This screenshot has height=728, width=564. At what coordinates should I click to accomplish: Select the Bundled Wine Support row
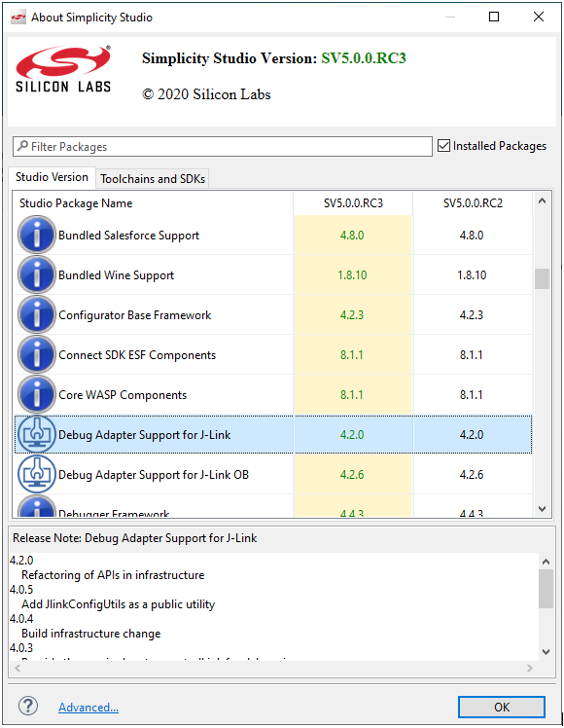(273, 274)
